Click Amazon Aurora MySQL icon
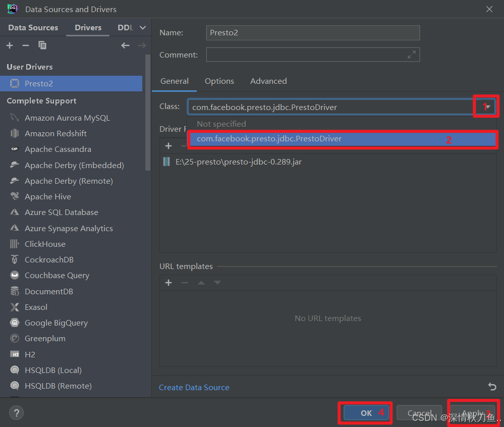This screenshot has height=427, width=504. coord(15,118)
